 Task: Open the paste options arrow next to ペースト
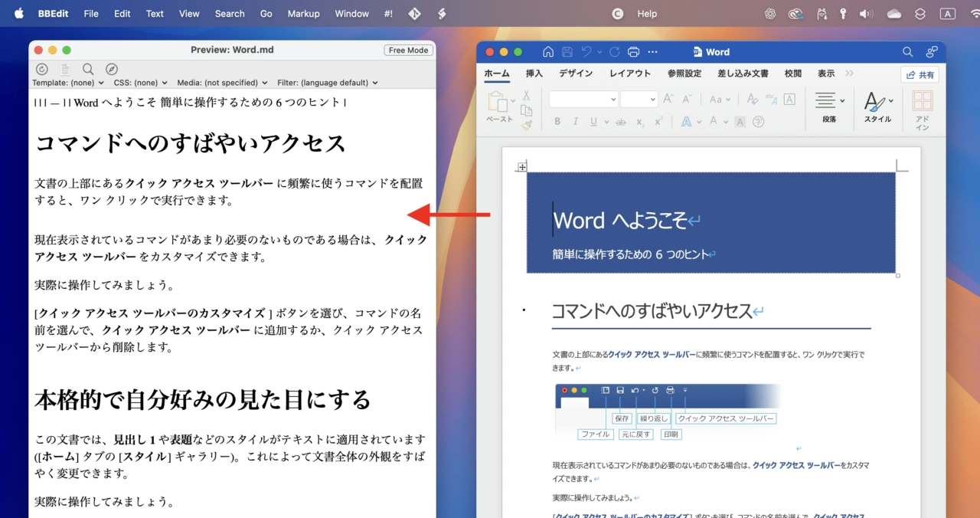(x=512, y=102)
